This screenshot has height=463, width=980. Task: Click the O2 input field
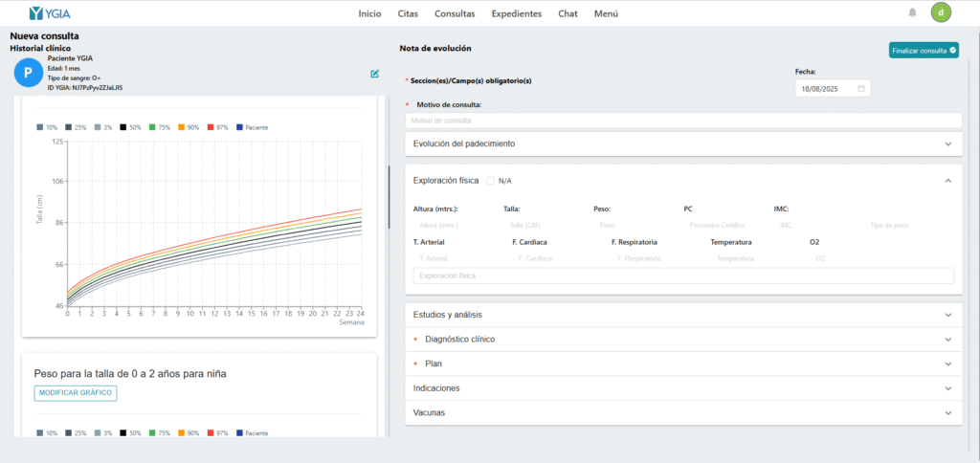(857, 258)
